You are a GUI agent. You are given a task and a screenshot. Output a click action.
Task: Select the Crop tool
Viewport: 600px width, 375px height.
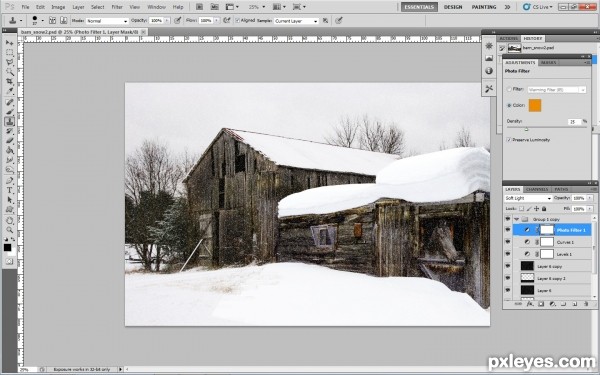point(9,81)
